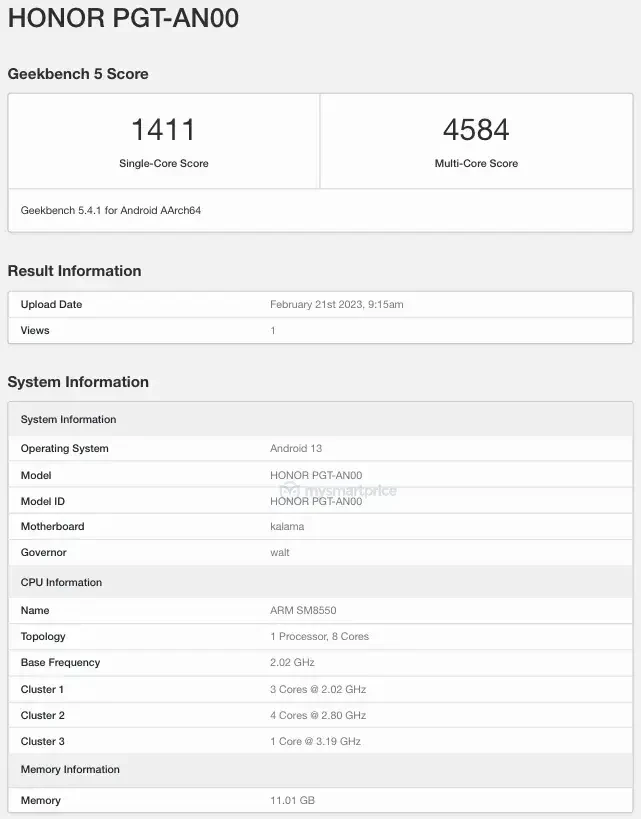Viewport: 641px width, 819px height.
Task: Click the Cluster 3 value 1 Core @ 3.19 GHz
Action: point(315,741)
